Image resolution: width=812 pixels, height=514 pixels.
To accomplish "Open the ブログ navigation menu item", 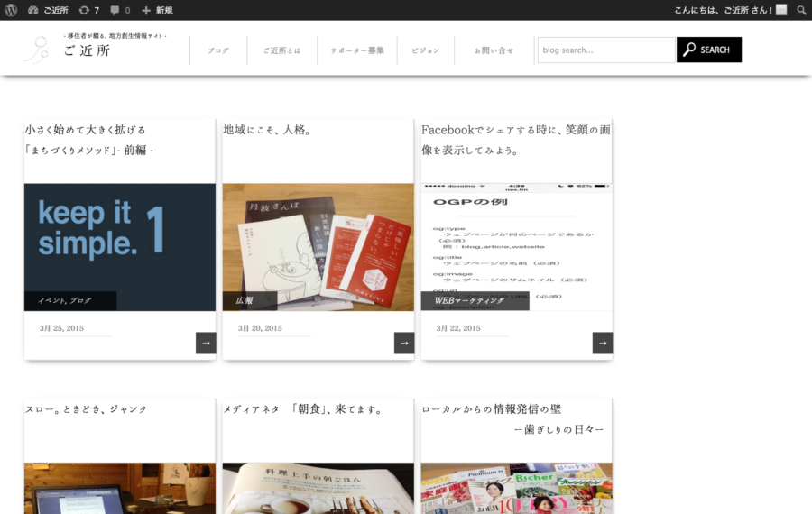I will (217, 50).
